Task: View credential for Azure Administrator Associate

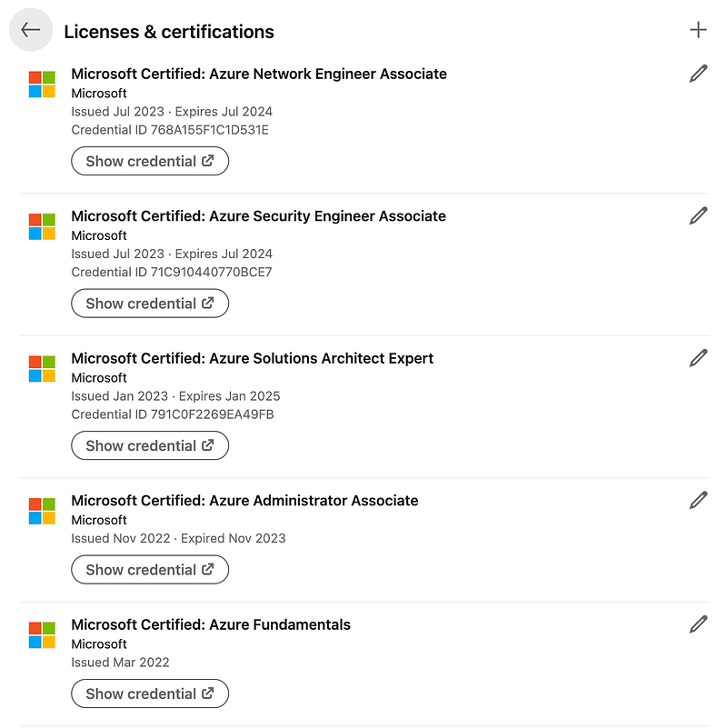Action: pos(150,570)
